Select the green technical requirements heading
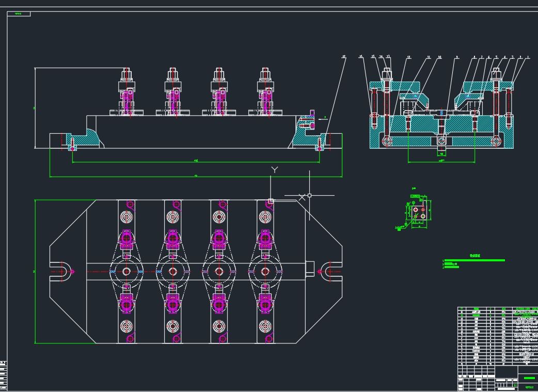This screenshot has height=392, width=538. [475, 256]
